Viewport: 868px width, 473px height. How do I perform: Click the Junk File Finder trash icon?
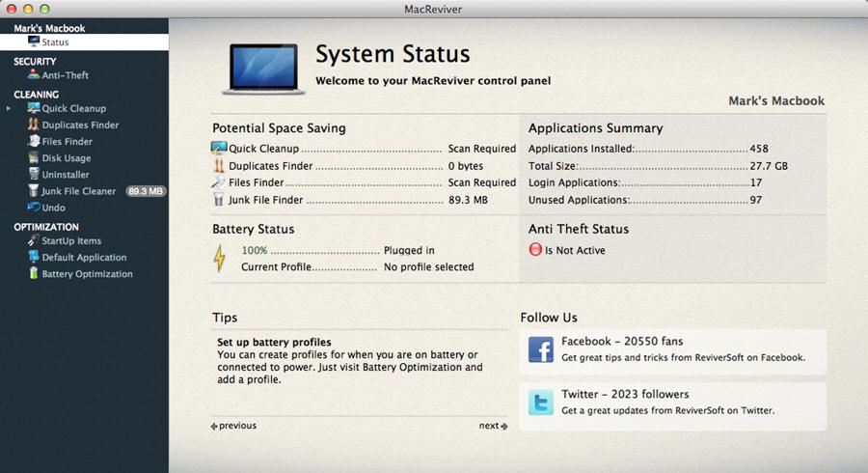[219, 200]
